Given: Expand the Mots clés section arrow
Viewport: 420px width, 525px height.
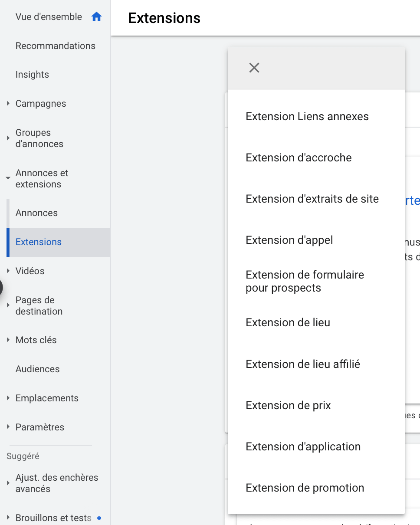Looking at the screenshot, I should pos(8,340).
